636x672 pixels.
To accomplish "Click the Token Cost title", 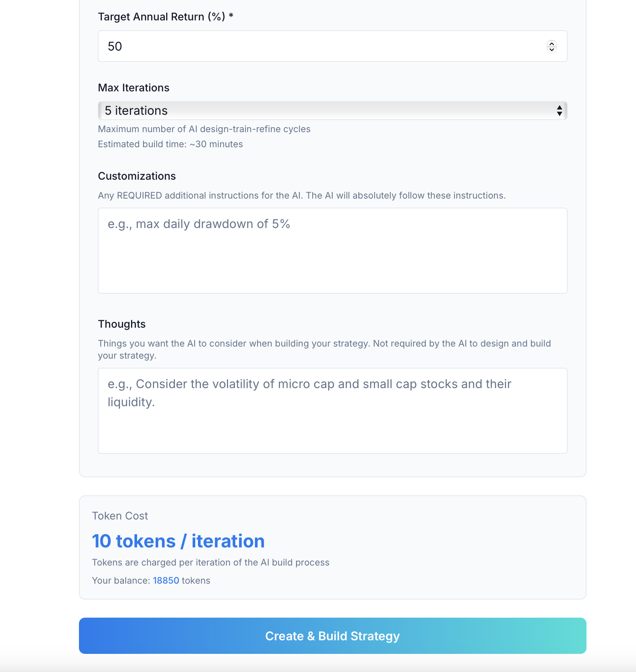I will 120,516.
